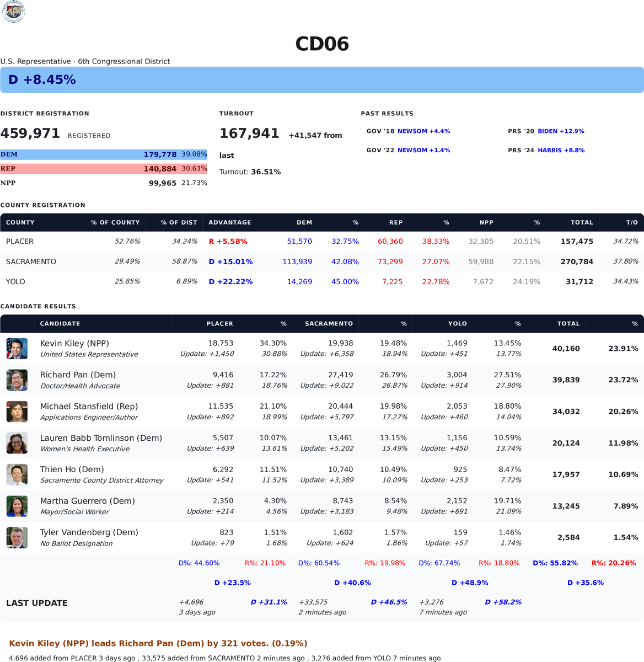Click Richard Pan's candidate photo
Viewport: 644px width, 662px height.
point(17,380)
